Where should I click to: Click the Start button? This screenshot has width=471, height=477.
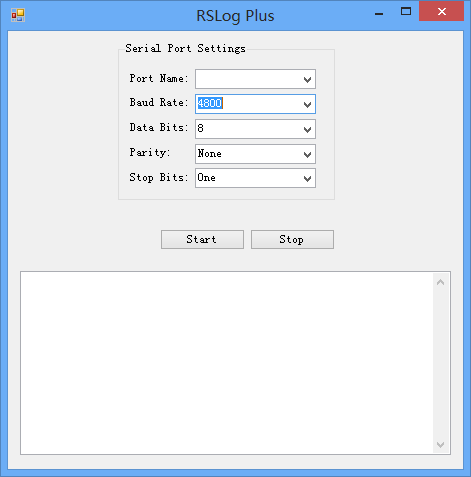click(x=202, y=239)
